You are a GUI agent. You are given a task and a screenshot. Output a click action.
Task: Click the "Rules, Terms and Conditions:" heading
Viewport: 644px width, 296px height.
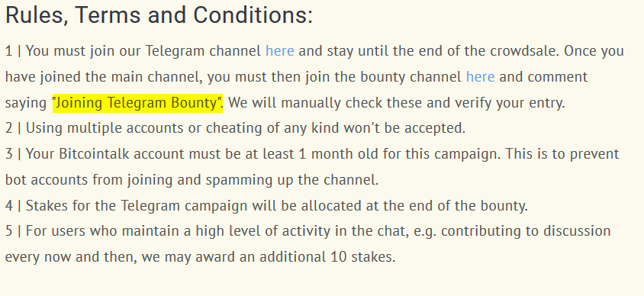point(159,15)
